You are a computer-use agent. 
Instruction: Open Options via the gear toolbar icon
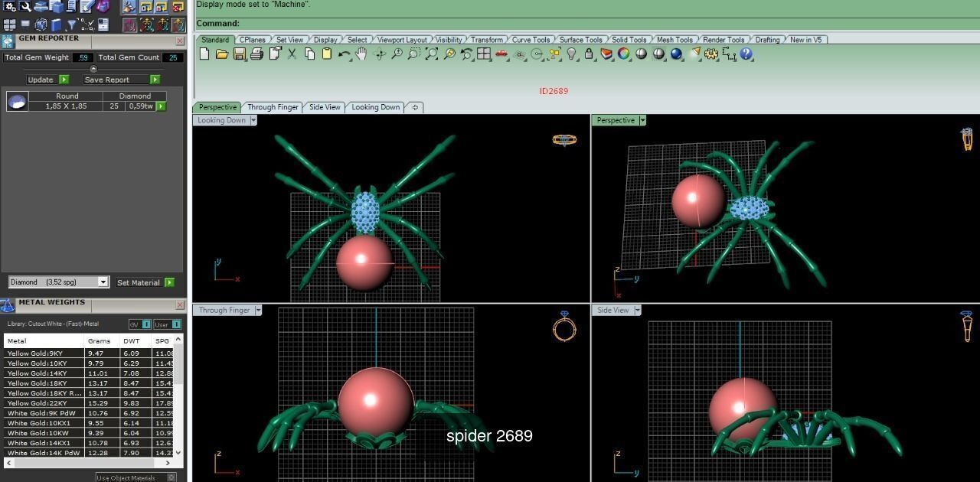(711, 54)
